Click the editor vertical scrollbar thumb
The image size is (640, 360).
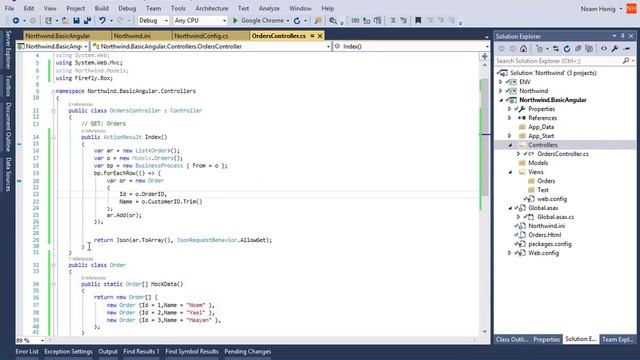click(484, 137)
